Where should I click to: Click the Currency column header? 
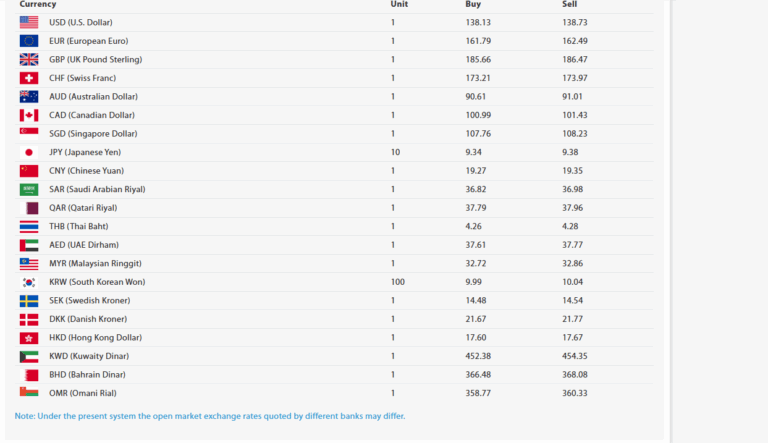(38, 4)
